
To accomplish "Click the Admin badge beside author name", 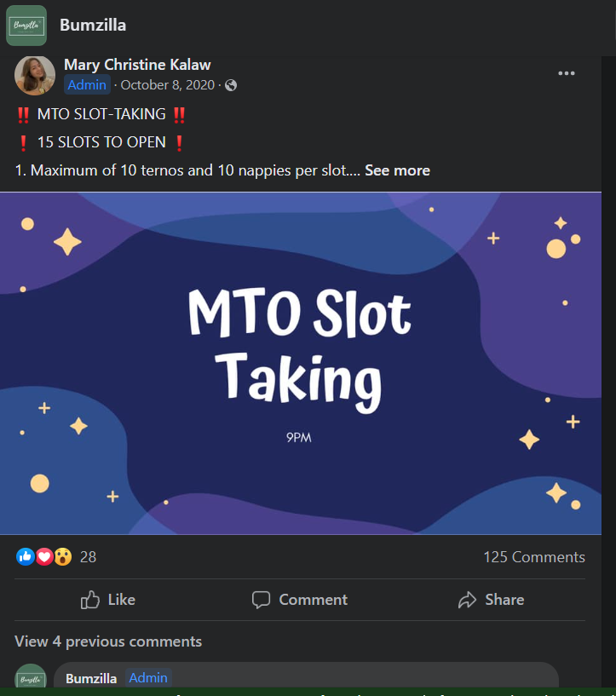I will [87, 85].
